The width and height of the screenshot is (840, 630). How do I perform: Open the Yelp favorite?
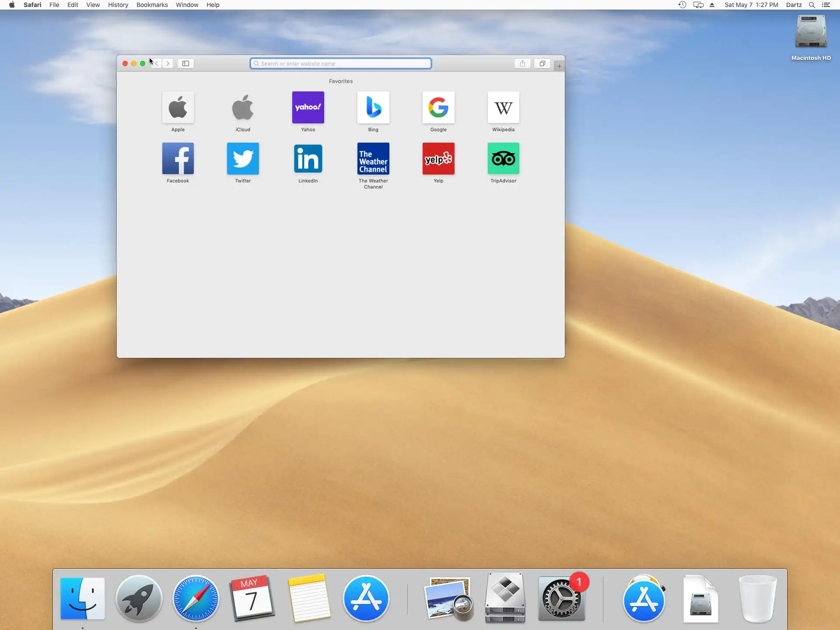(x=438, y=159)
